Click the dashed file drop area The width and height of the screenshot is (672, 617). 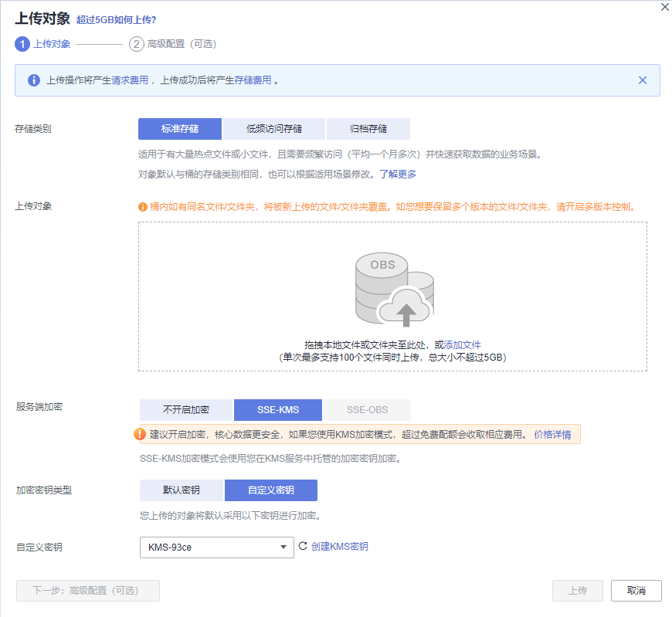click(392, 297)
